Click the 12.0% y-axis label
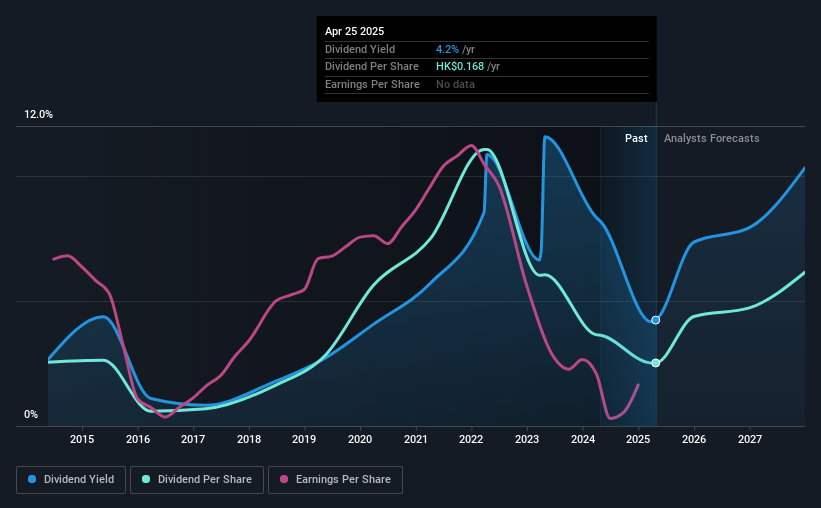 pos(38,115)
